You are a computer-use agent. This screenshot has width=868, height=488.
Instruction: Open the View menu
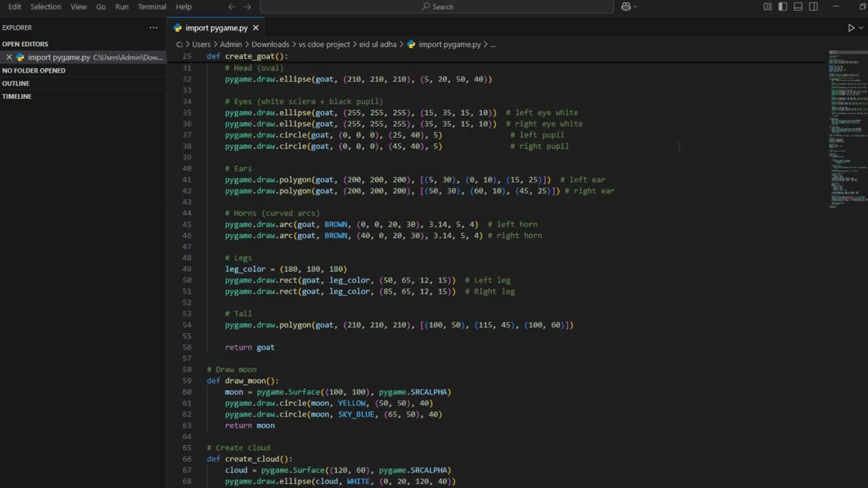coord(79,7)
